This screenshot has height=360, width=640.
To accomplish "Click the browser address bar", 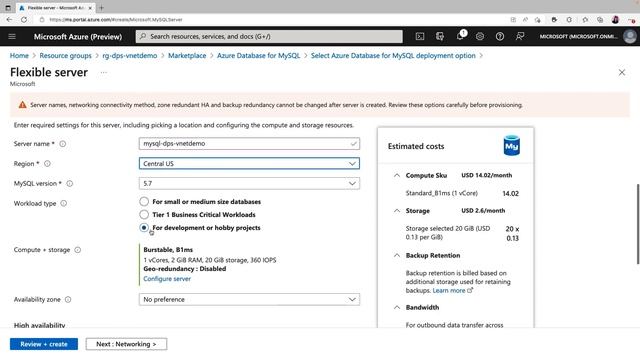I will [269, 20].
